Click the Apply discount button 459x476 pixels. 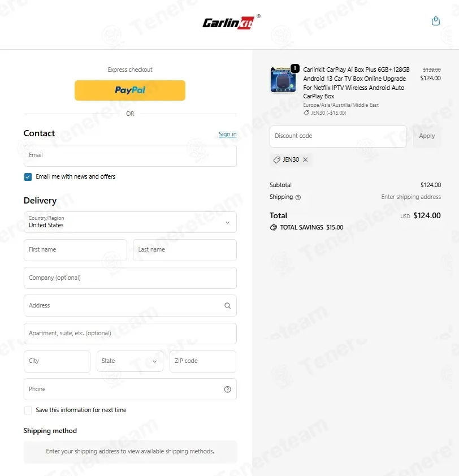pyautogui.click(x=427, y=136)
